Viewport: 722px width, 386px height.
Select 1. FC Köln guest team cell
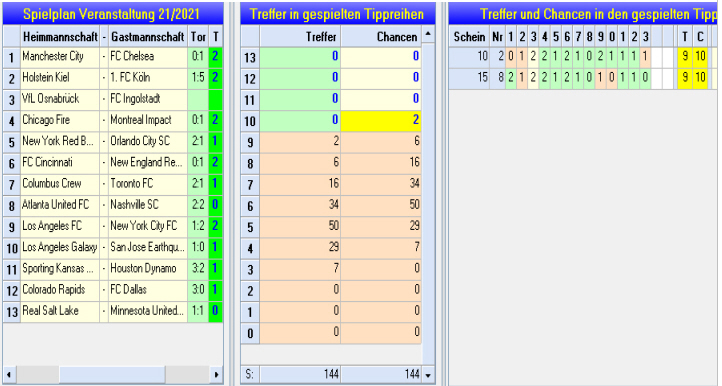tap(148, 78)
